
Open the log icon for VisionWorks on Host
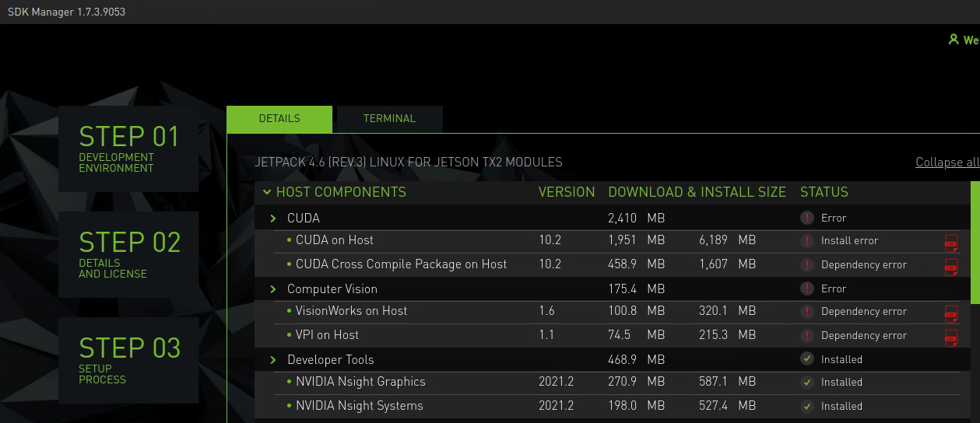[x=950, y=313]
